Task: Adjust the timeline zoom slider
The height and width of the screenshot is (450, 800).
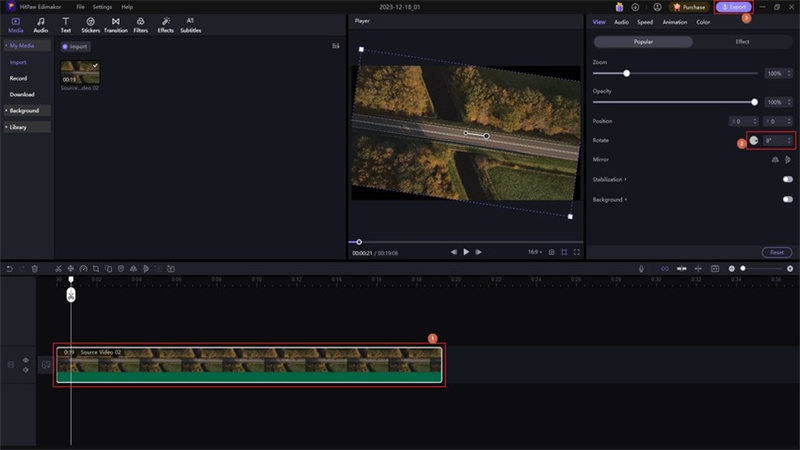Action: pos(743,268)
